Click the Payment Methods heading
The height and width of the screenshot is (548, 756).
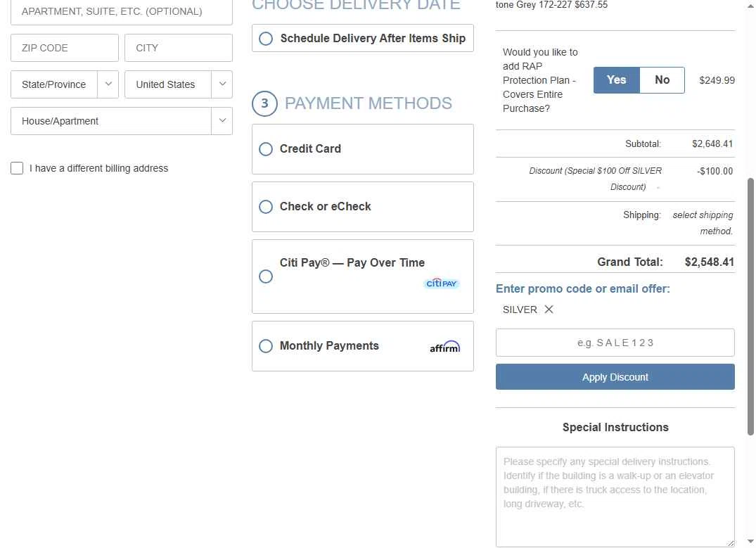368,103
